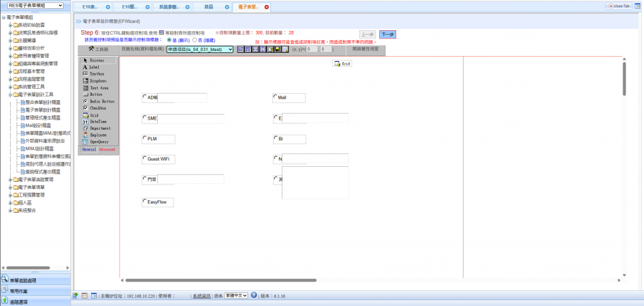Click the canvas horizontal scrollbar
This screenshot has height=306, width=644.
click(x=221, y=280)
